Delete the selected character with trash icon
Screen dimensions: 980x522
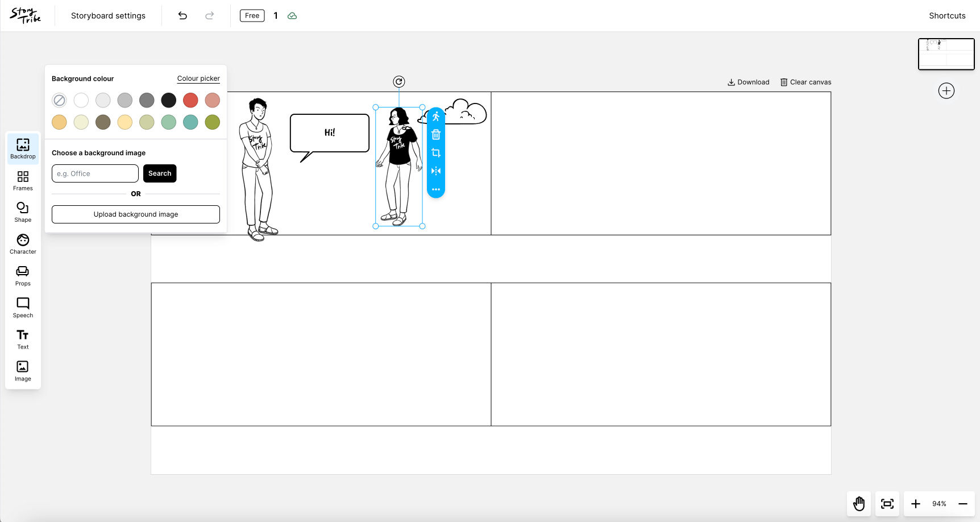[436, 134]
